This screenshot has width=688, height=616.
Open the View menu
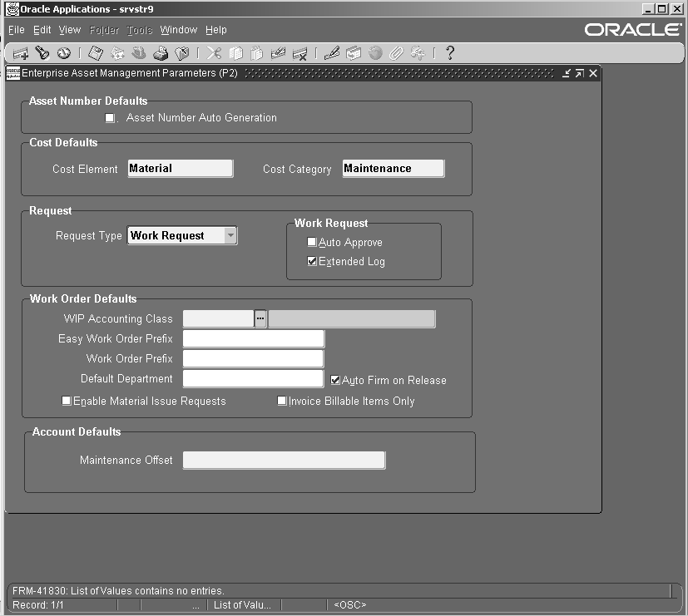click(x=70, y=30)
